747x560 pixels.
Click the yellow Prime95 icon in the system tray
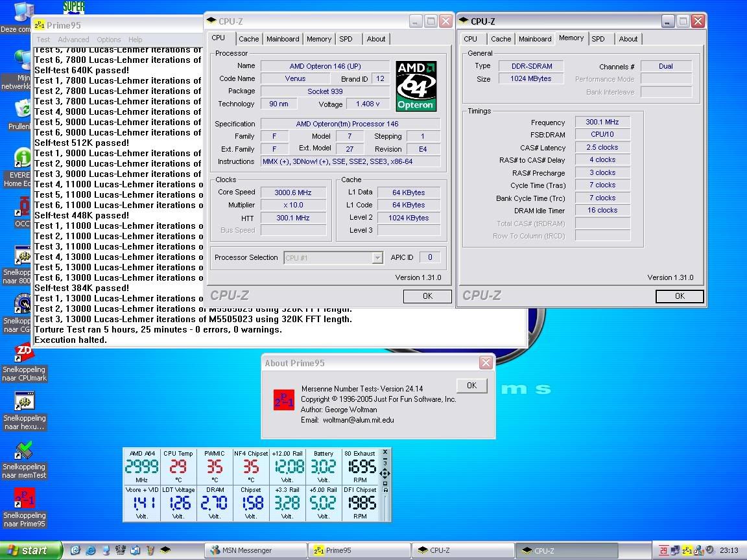pos(687,550)
